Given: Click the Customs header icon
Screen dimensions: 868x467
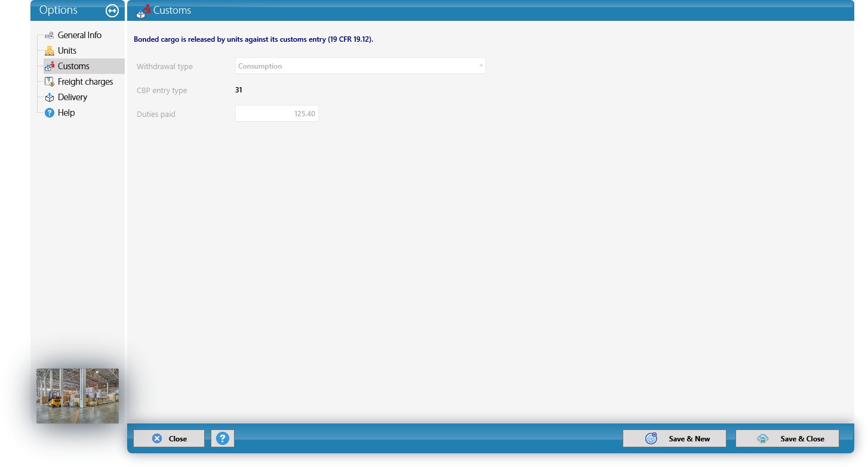Looking at the screenshot, I should click(143, 10).
